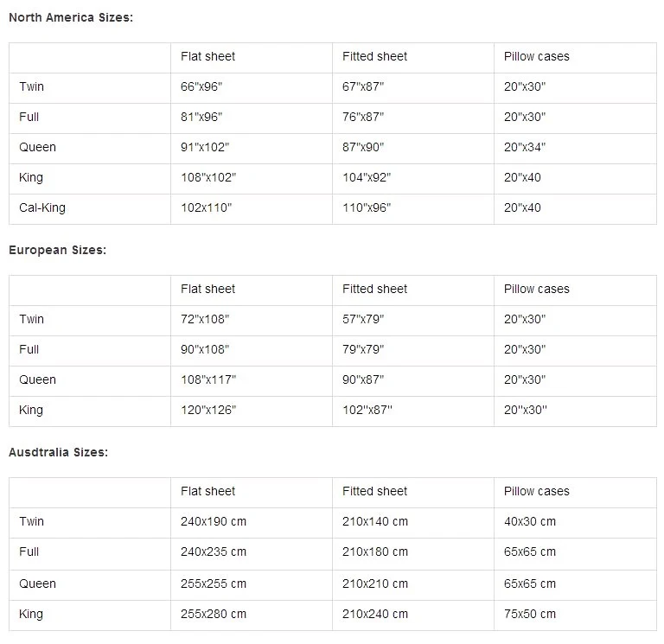Click the 20"x34" pillow case size
The width and height of the screenshot is (664, 644).
(x=525, y=147)
